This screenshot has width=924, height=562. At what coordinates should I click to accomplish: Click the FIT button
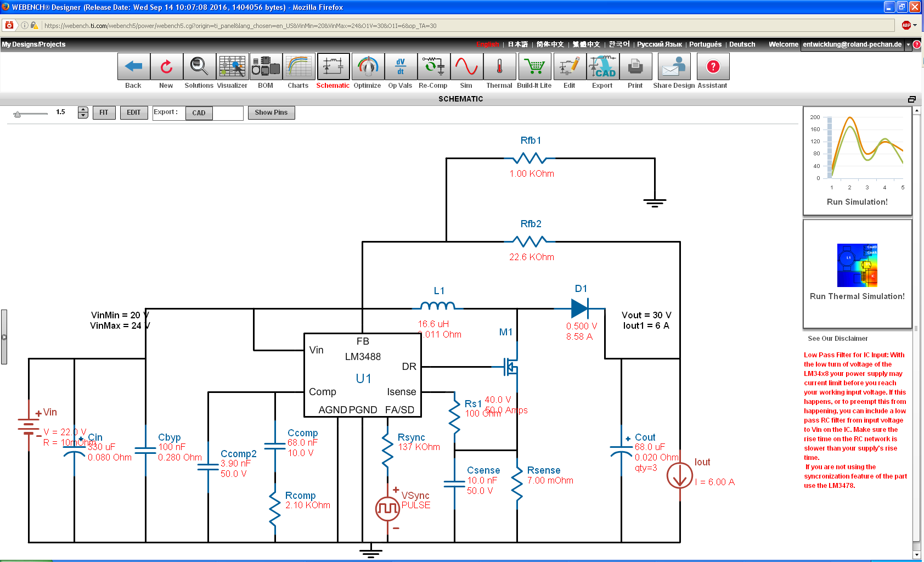coord(104,113)
